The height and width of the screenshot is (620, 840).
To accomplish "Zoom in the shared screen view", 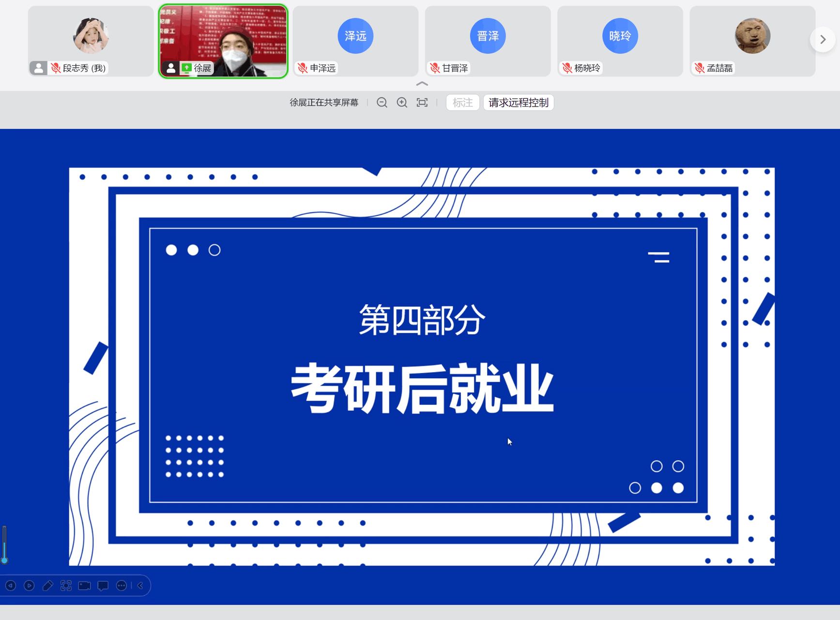I will pos(402,103).
